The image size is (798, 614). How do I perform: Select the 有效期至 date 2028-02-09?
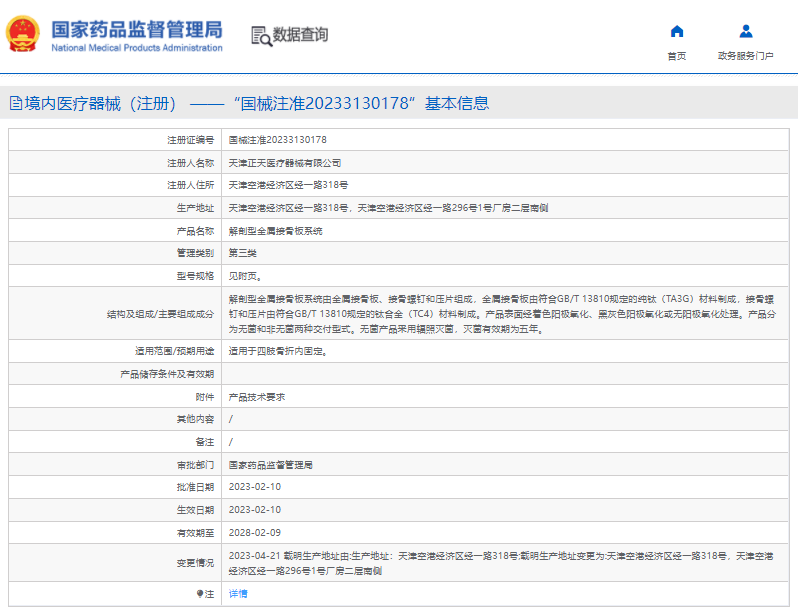tap(254, 533)
